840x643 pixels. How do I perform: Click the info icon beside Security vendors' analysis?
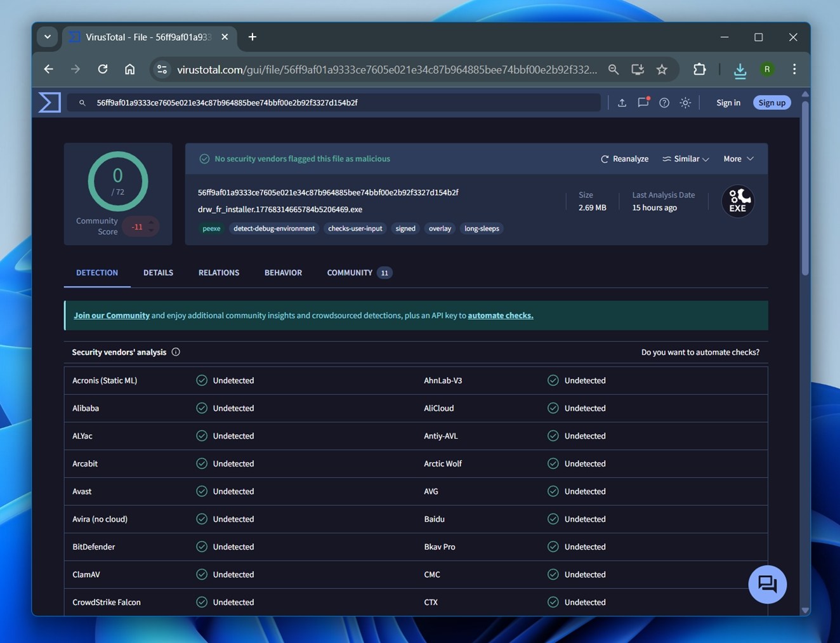tap(176, 352)
